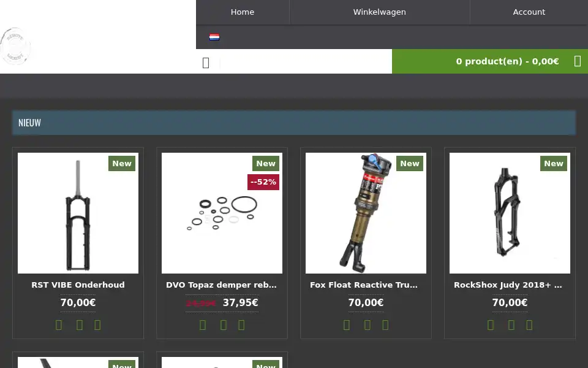
Task: Open the DVO Topaz o-ring kit image
Action: tap(222, 213)
